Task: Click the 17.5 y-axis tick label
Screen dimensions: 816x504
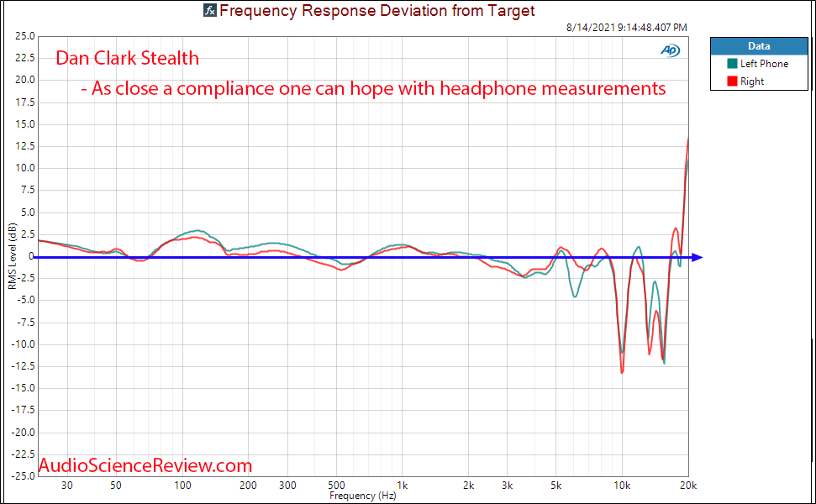Action: coord(25,102)
